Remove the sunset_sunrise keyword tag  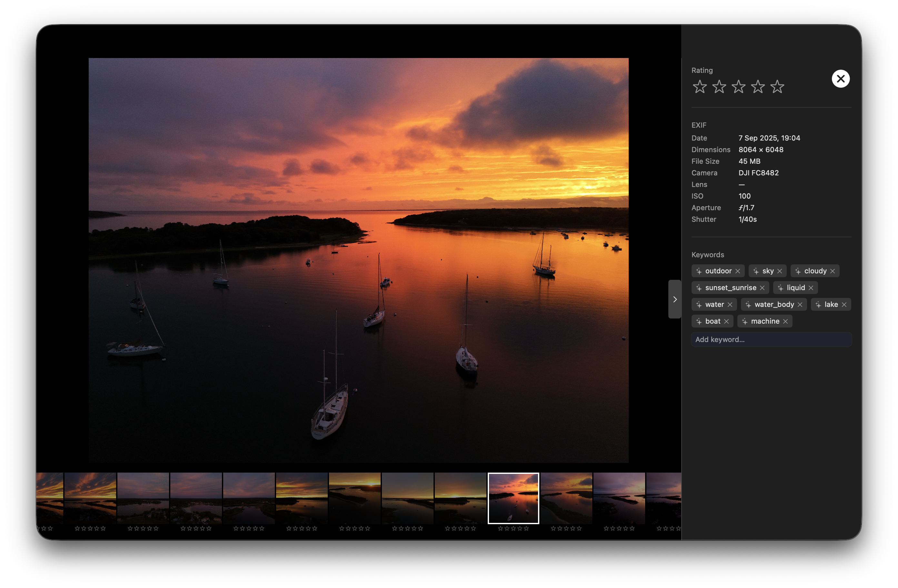point(762,288)
